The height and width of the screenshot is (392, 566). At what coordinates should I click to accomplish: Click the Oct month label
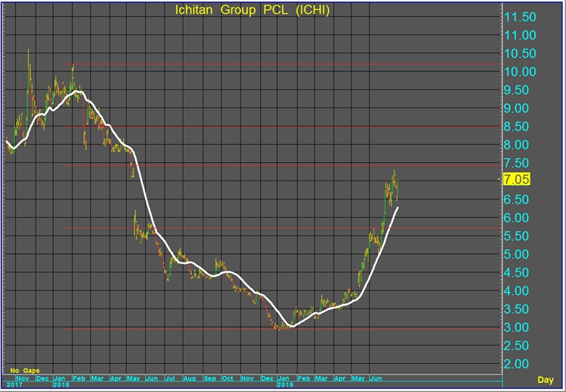coord(228,378)
